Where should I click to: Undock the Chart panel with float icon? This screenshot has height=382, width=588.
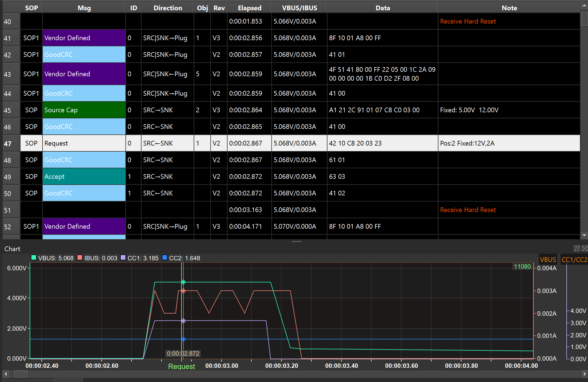(577, 248)
